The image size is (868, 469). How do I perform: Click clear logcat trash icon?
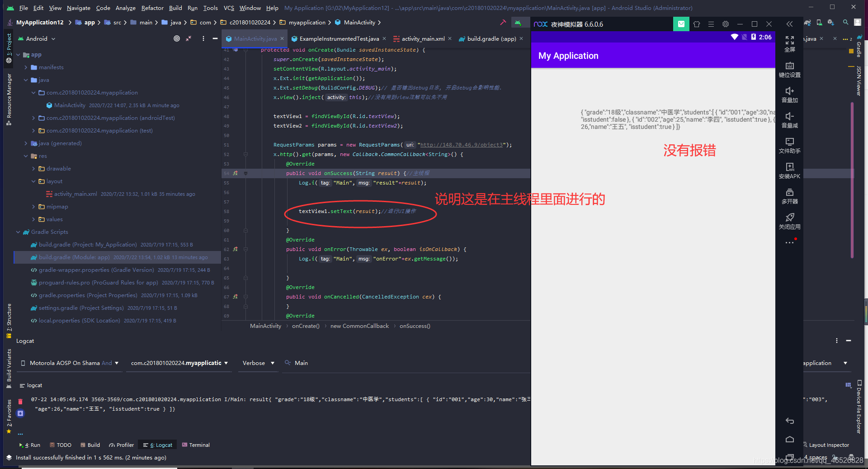coord(20,401)
